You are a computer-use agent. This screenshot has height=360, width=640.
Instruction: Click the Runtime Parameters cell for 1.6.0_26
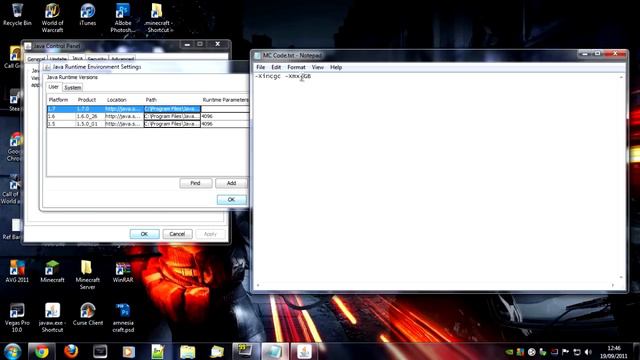[x=224, y=116]
